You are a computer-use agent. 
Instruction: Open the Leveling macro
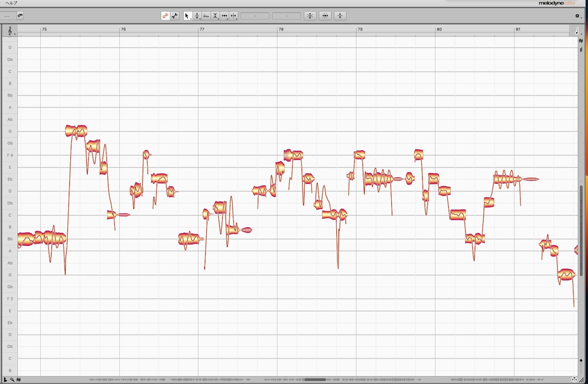tap(340, 16)
